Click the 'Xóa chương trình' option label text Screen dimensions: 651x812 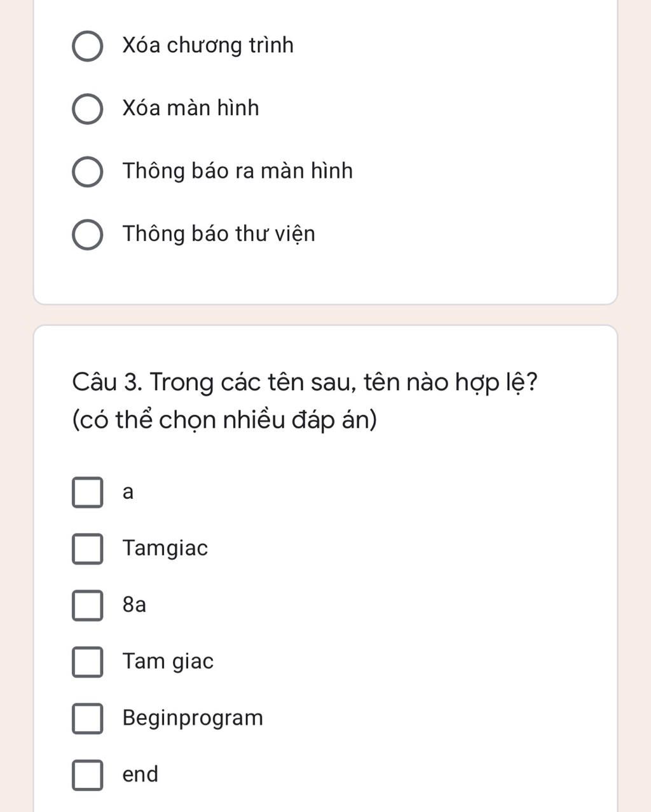208,46
